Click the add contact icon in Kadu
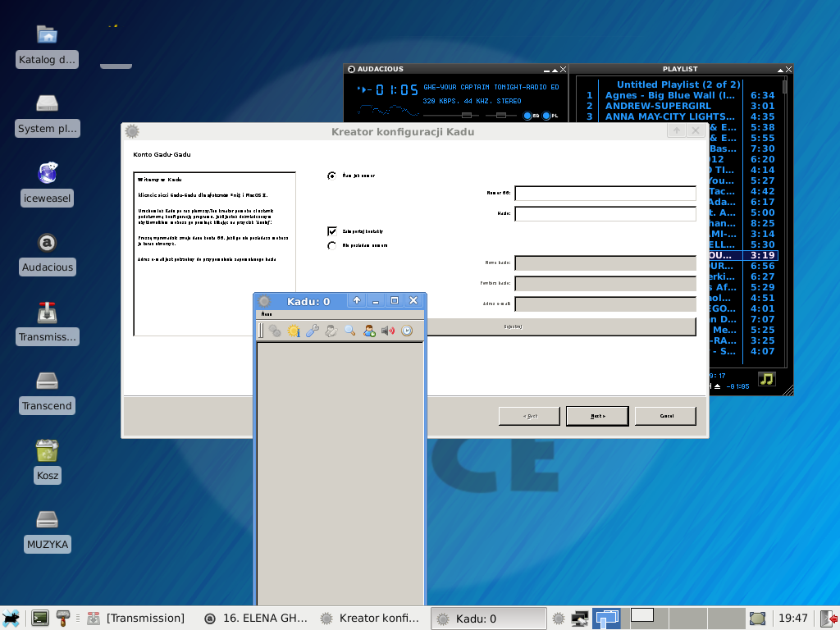This screenshot has height=630, width=840. [x=369, y=331]
